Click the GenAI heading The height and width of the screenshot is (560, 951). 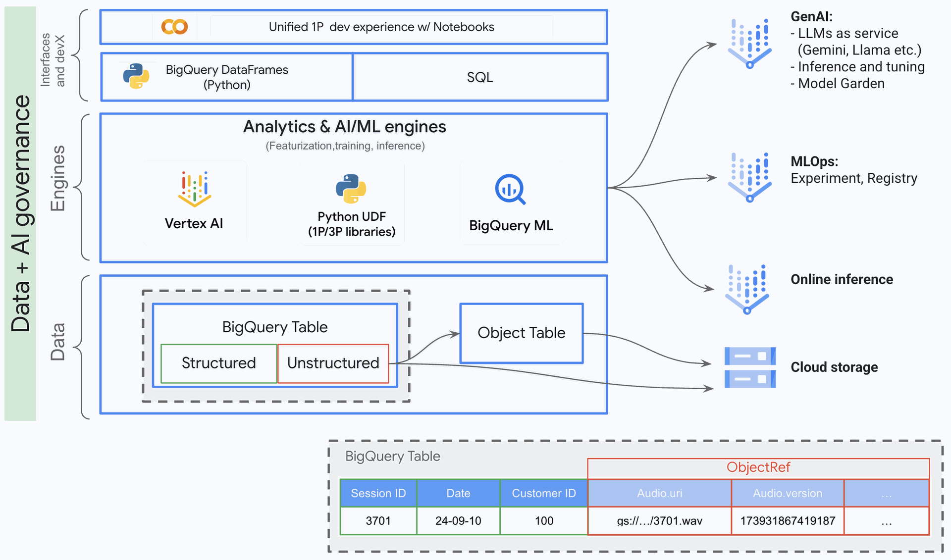[811, 16]
